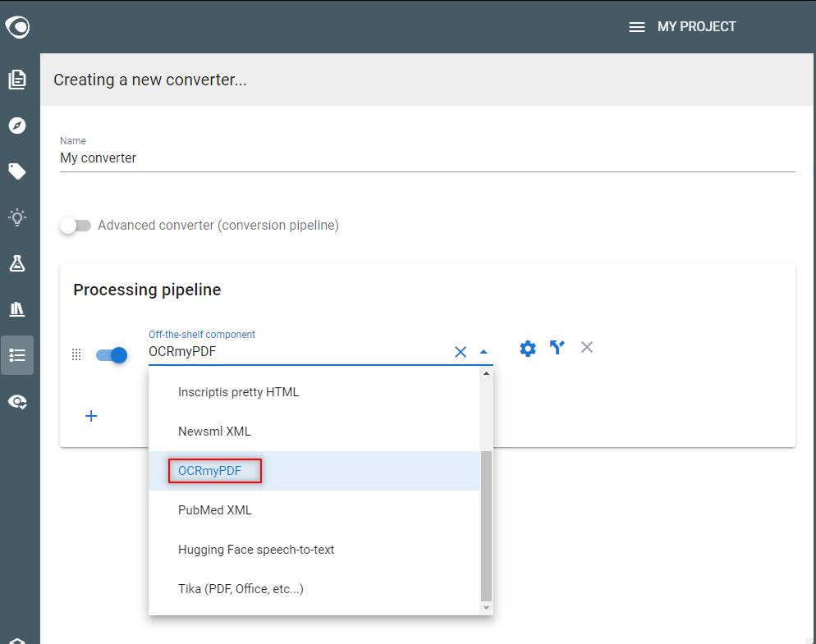Image resolution: width=816 pixels, height=644 pixels.
Task: Open the documents icon in sidebar
Action: tap(17, 80)
